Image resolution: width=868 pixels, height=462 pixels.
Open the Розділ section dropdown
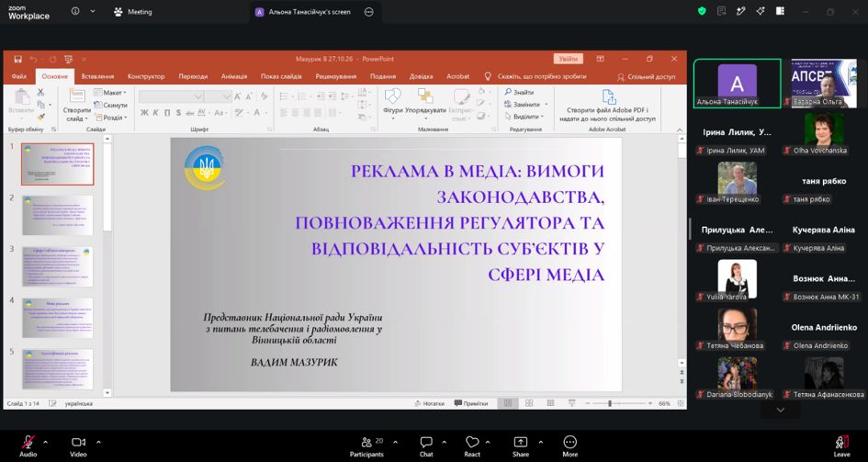[110, 118]
